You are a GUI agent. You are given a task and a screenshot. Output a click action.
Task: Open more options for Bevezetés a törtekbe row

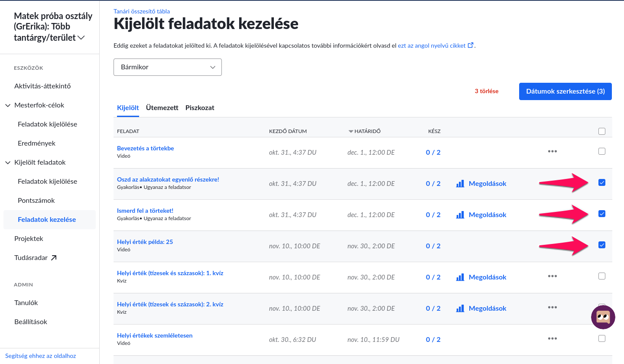click(552, 151)
